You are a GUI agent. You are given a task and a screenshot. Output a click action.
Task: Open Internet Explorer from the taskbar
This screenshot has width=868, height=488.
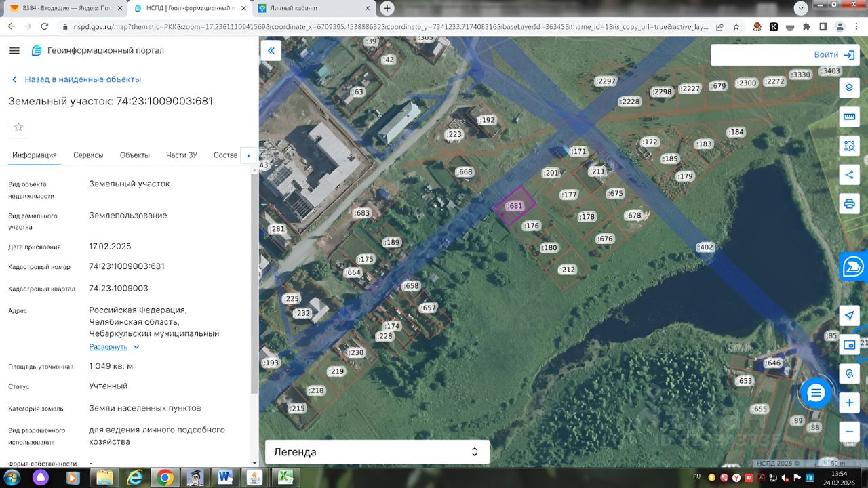(x=135, y=478)
